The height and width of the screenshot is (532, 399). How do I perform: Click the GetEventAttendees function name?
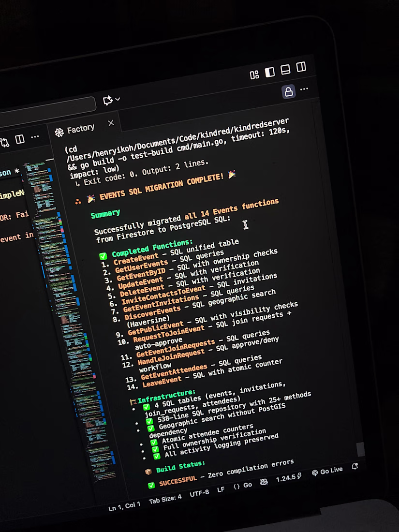(x=174, y=372)
